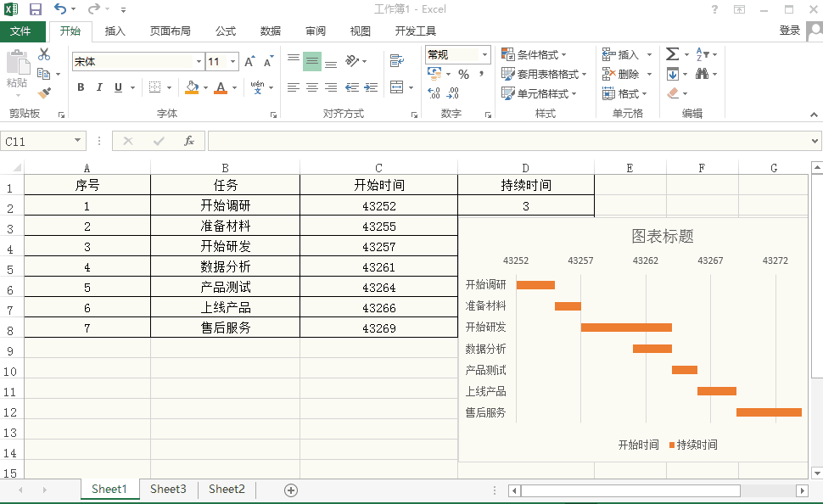Toggle middle vertical alignment button

(312, 62)
